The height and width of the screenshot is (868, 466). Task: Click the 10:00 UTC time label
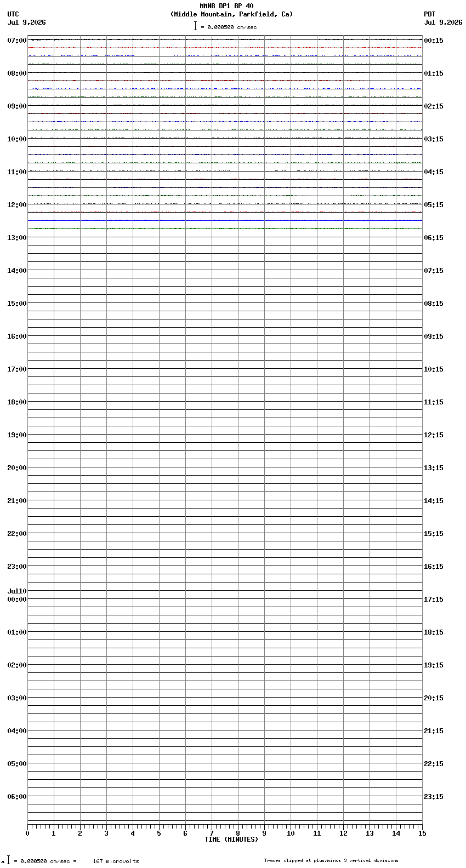click(x=17, y=139)
